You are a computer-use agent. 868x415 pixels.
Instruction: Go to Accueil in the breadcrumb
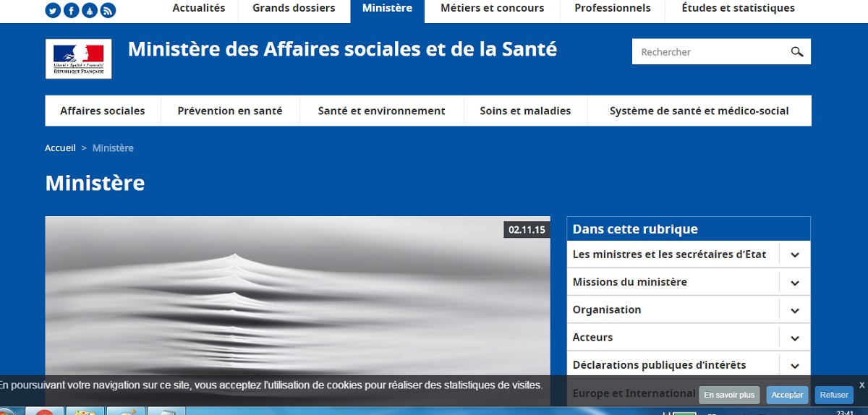pos(60,147)
